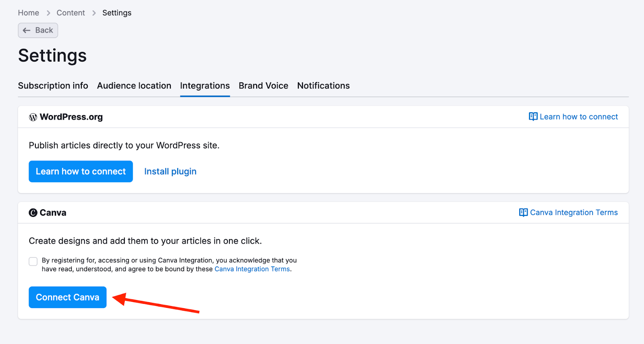This screenshot has width=644, height=344.
Task: Follow the inline Canva Integration Terms link
Action: tap(252, 269)
